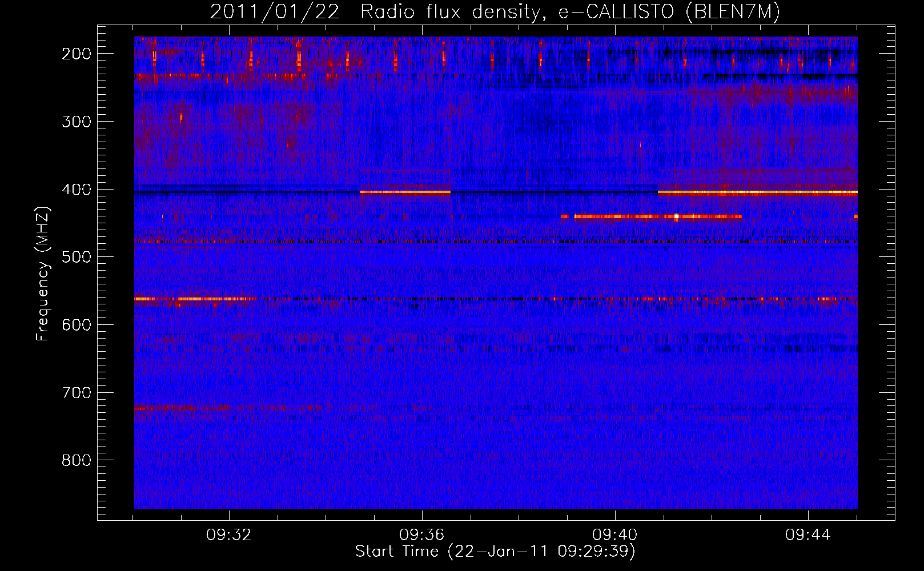Click the 200 frequency tick label
The width and height of the screenshot is (924, 571).
tap(77, 54)
